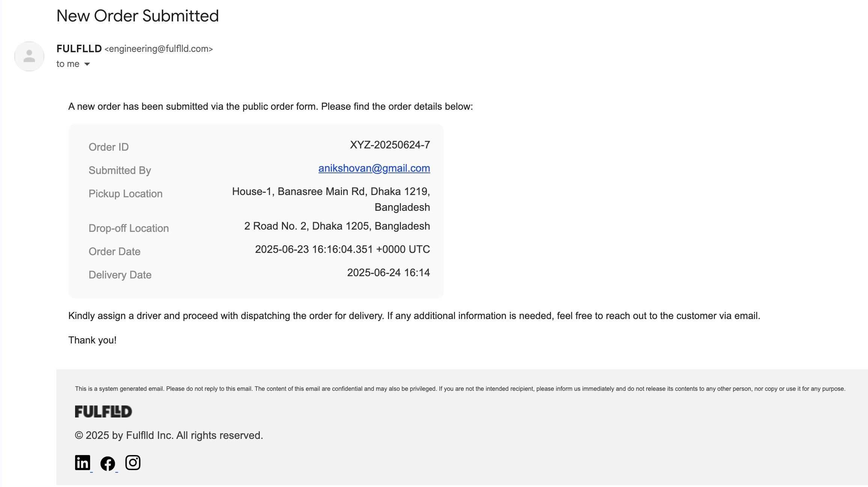Click the Delivery Date field label
Viewport: 868px width, 487px height.
(x=120, y=275)
